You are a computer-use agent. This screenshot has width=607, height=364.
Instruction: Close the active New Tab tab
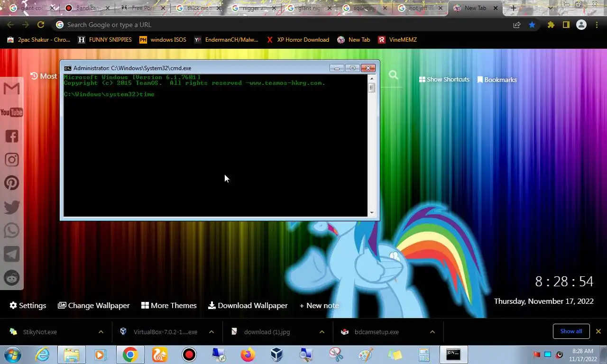[x=496, y=8]
